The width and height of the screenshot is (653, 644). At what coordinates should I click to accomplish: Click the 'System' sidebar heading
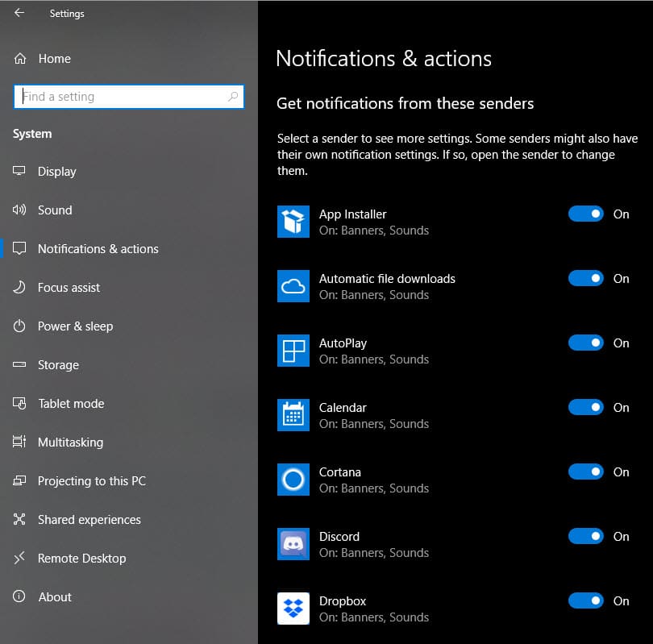click(32, 134)
